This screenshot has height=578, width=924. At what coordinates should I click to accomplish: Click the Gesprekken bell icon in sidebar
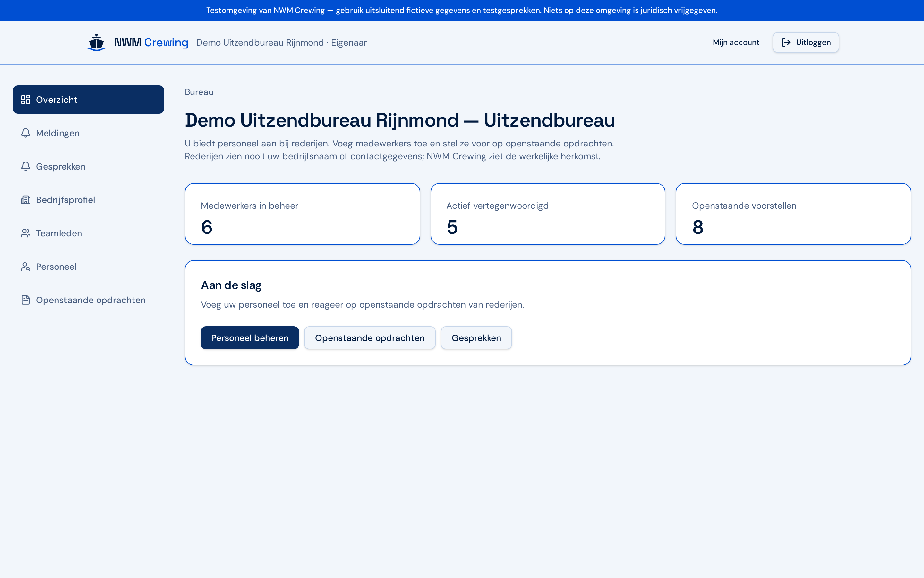click(x=26, y=166)
